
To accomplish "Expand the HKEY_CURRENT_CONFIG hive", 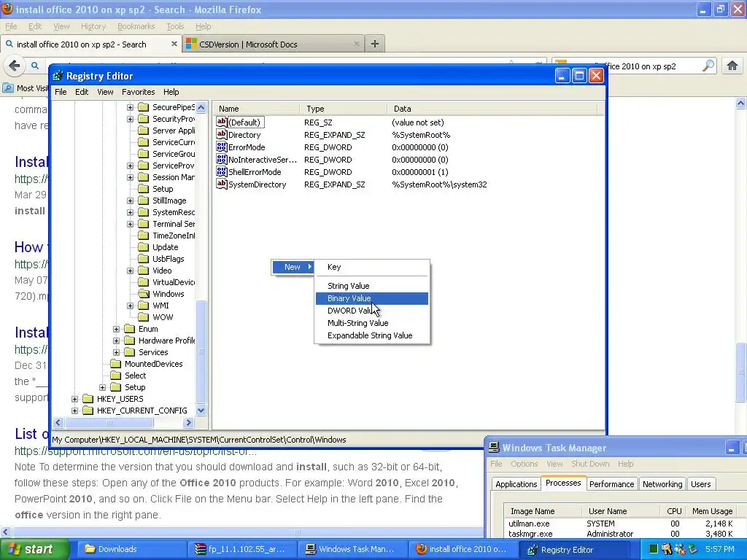I will 74,411.
